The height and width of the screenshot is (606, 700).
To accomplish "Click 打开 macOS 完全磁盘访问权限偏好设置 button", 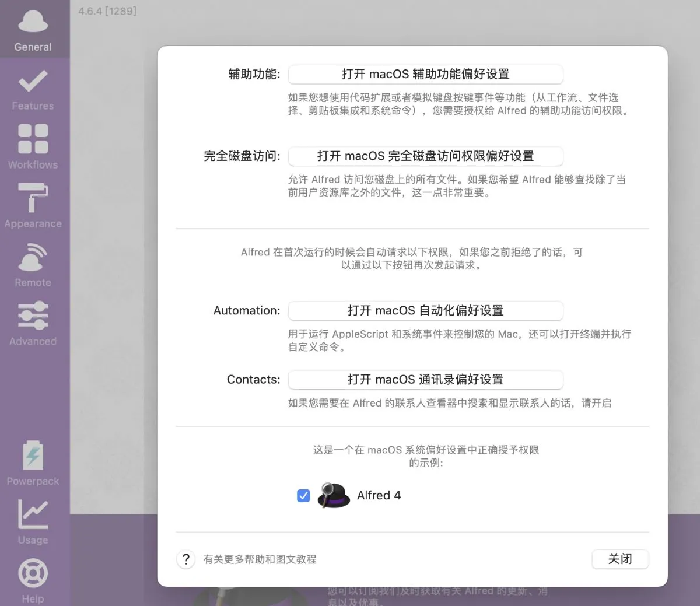I will 426,156.
